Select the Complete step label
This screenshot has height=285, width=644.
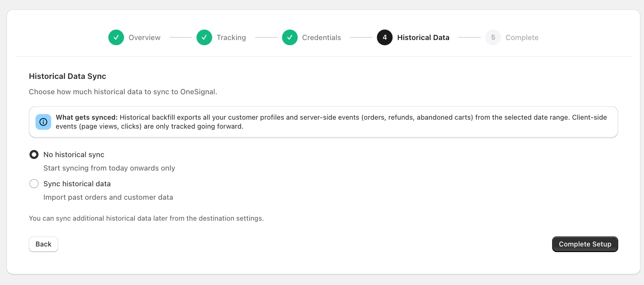(522, 37)
